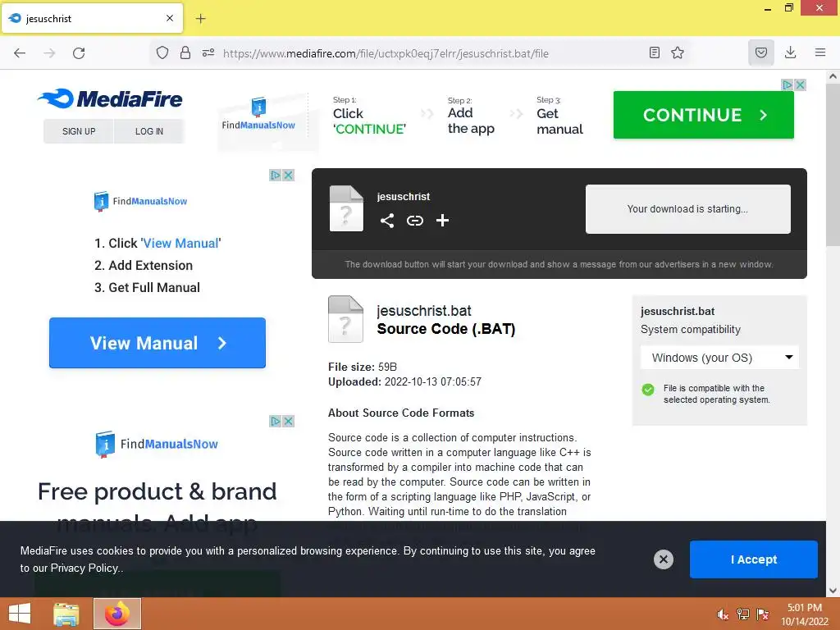Screen dimensions: 840x630
Task: Bookmark this page with the star icon
Action: (678, 52)
